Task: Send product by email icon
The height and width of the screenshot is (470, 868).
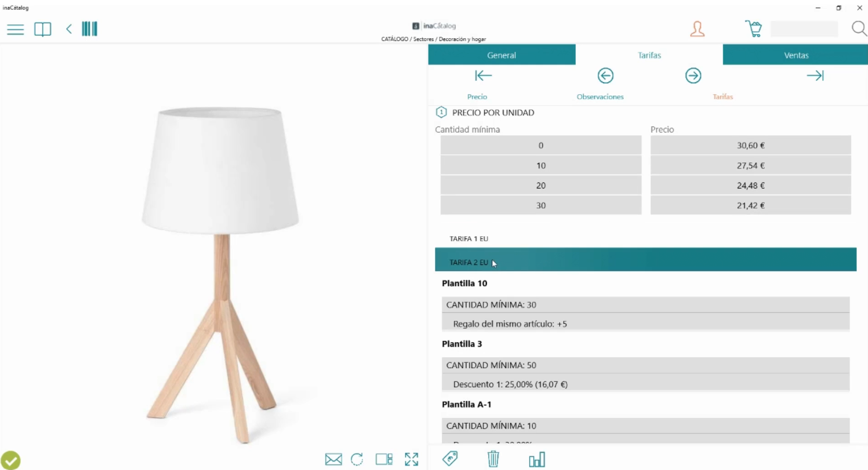Action: click(333, 459)
